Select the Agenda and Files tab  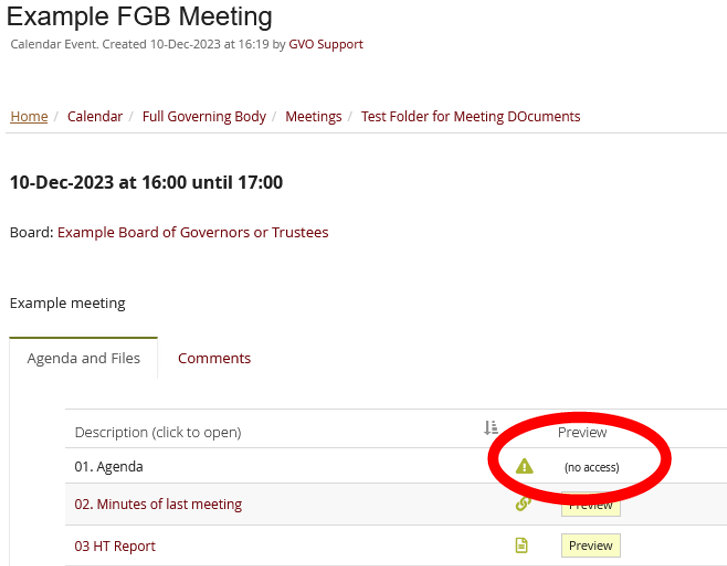coord(84,358)
